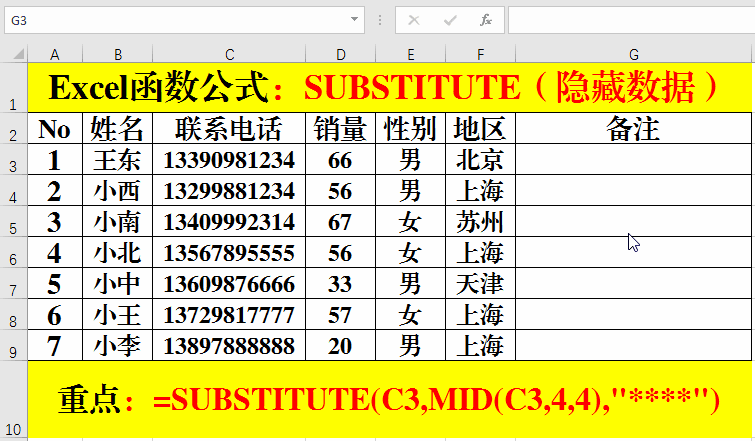Select row 7 header

(13, 283)
